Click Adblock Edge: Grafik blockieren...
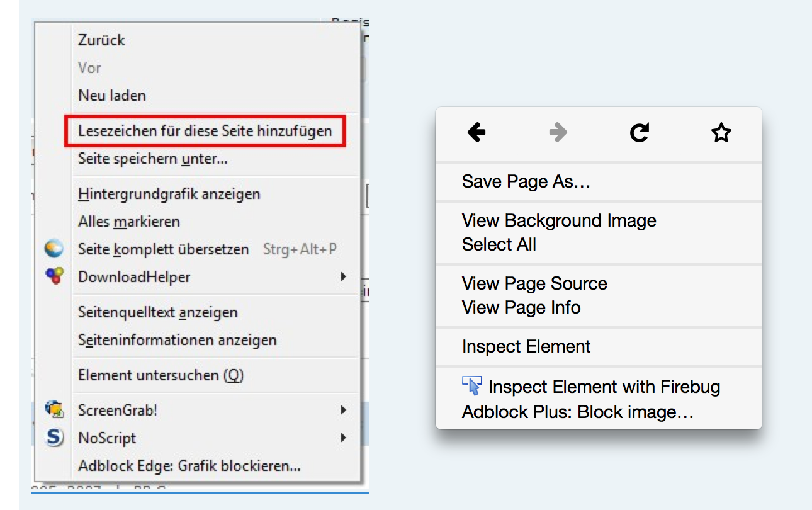Viewport: 812px width, 510px height. coord(189,466)
